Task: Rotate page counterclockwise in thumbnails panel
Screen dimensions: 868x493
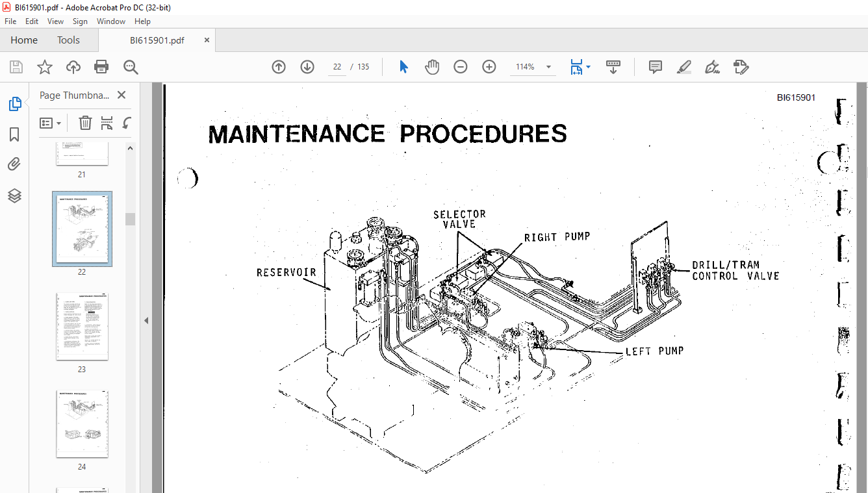Action: (127, 123)
